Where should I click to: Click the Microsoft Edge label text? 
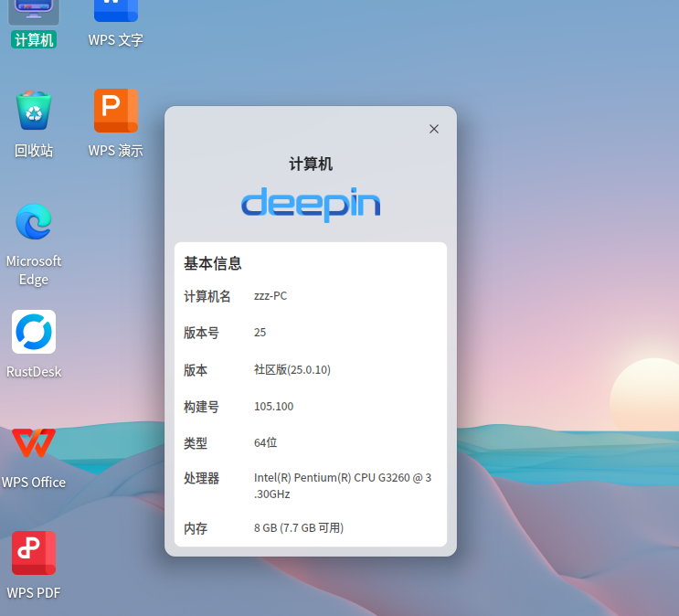tap(34, 271)
